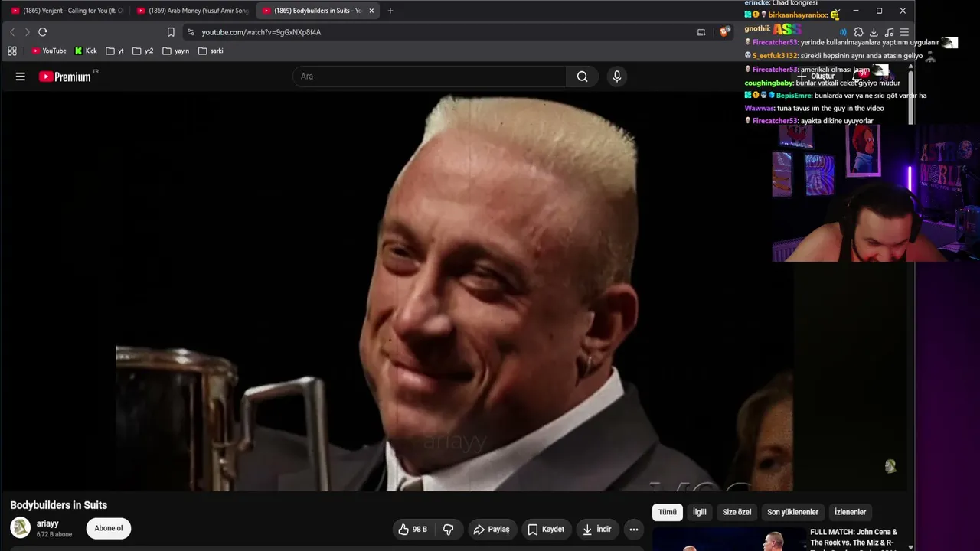Image resolution: width=980 pixels, height=551 pixels.
Task: Open the browser main menu icon
Action: tap(904, 32)
